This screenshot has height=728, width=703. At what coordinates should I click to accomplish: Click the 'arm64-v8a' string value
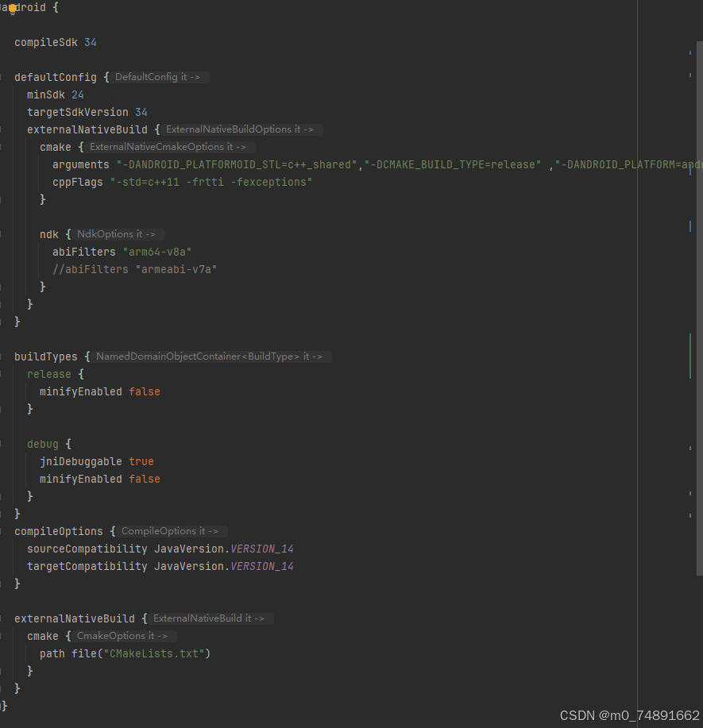157,252
